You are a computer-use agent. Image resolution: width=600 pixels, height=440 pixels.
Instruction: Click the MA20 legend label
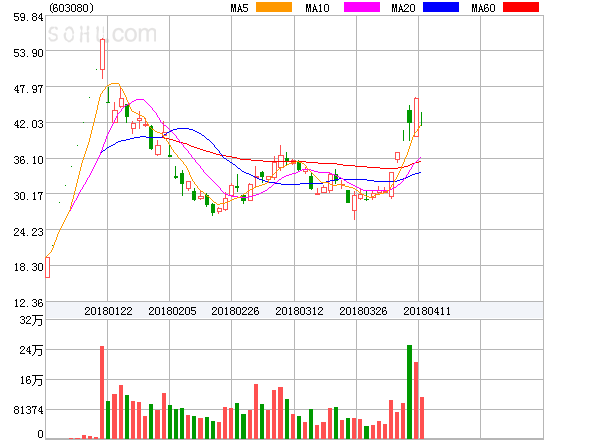tap(403, 8)
